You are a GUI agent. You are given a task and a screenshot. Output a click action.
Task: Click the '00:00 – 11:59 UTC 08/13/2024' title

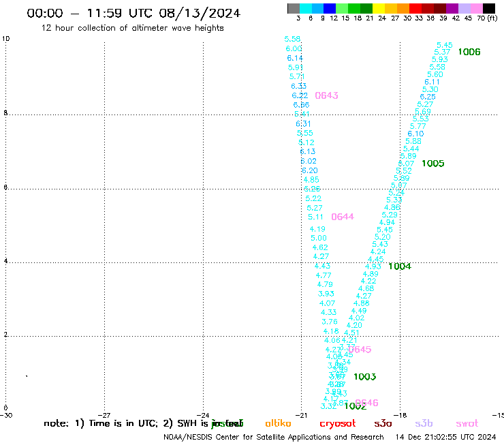tap(133, 13)
